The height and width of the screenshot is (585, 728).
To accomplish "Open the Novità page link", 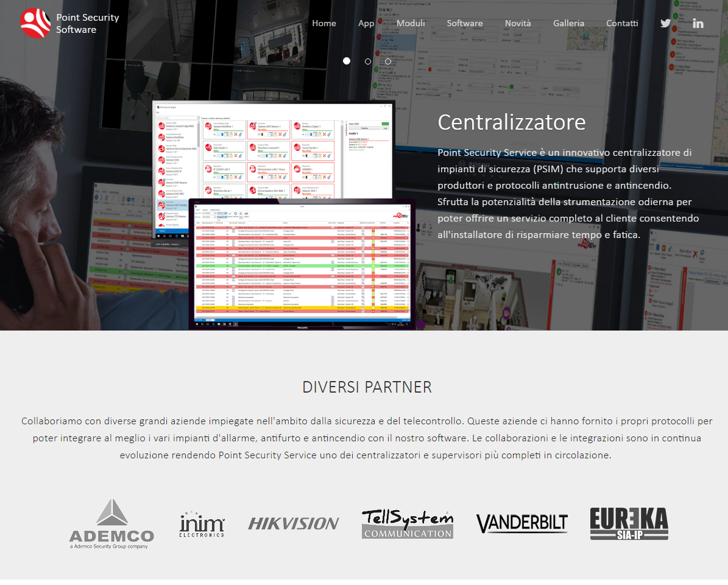I will 518,23.
